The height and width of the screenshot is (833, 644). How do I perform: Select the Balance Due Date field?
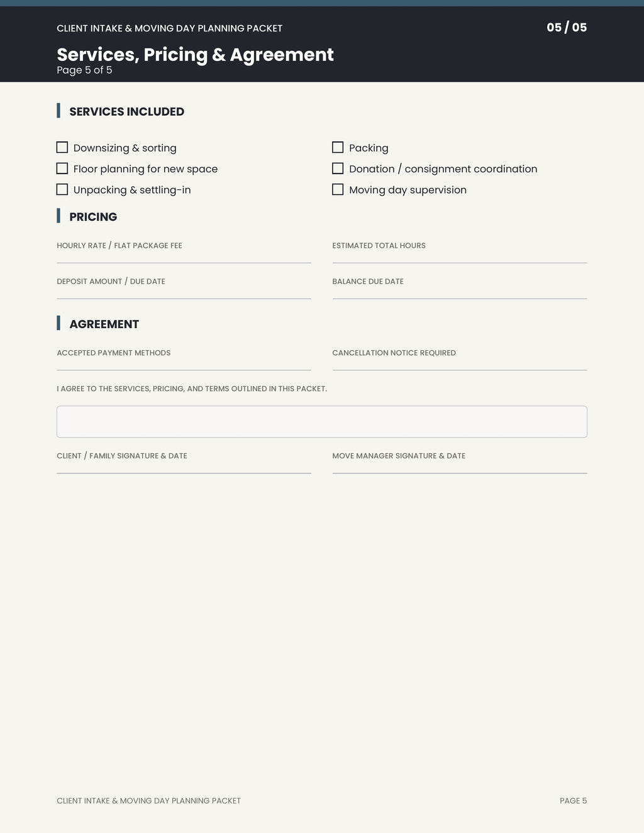tap(460, 292)
